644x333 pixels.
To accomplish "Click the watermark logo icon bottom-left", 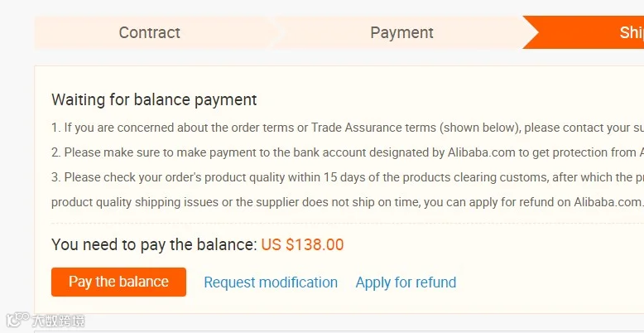I will coord(17,320).
